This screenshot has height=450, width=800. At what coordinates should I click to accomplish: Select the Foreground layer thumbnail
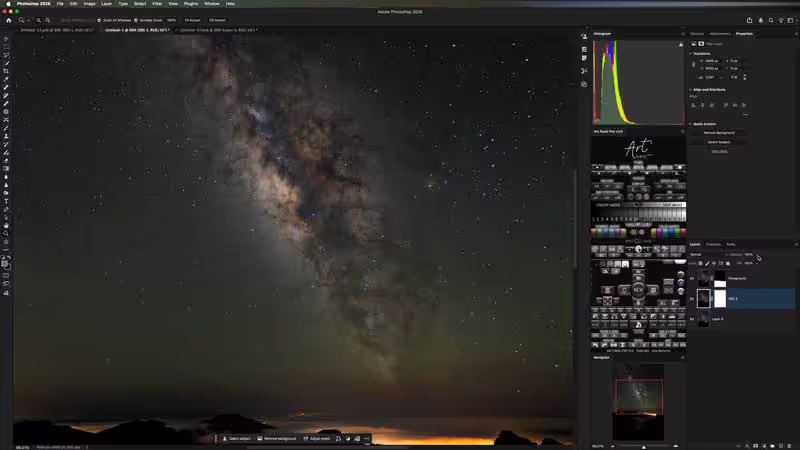(704, 279)
